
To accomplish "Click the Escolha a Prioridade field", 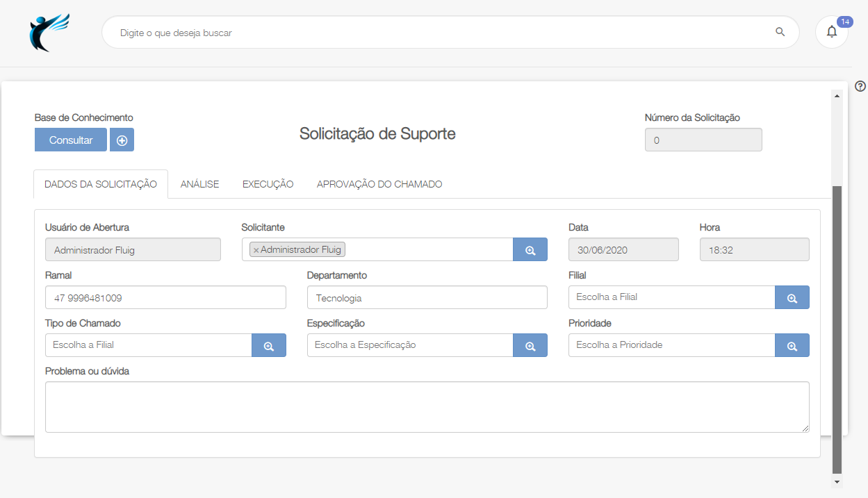I will click(671, 345).
